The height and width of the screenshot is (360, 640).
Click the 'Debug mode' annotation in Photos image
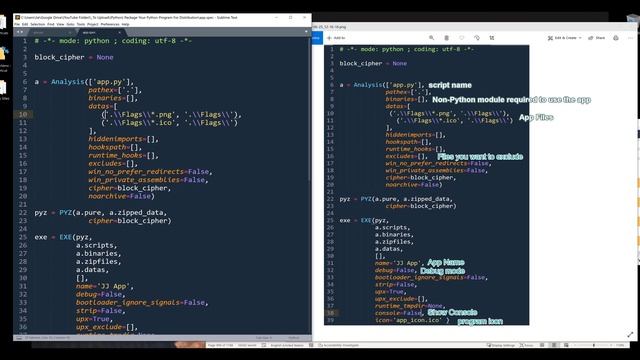pos(442,271)
